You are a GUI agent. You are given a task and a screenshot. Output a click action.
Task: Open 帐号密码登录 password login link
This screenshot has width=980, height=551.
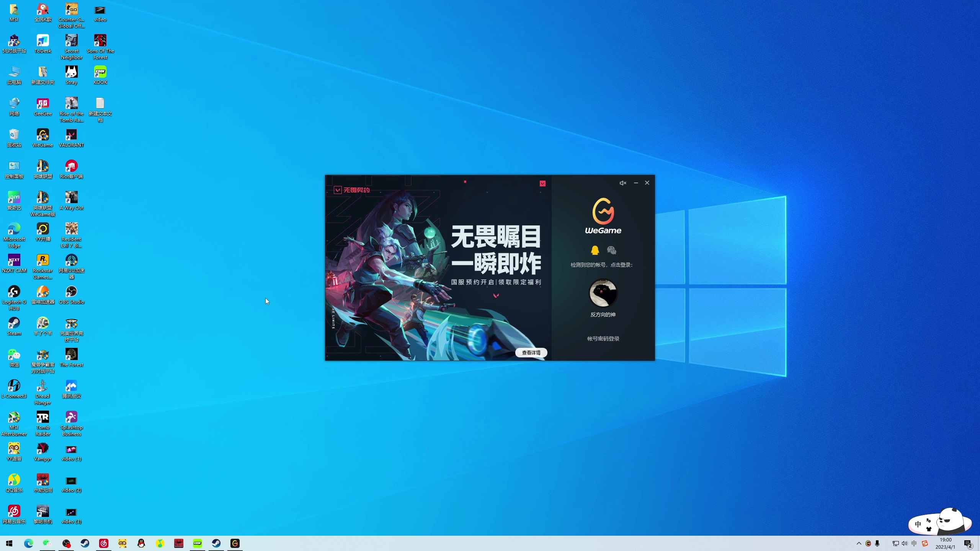tap(603, 339)
